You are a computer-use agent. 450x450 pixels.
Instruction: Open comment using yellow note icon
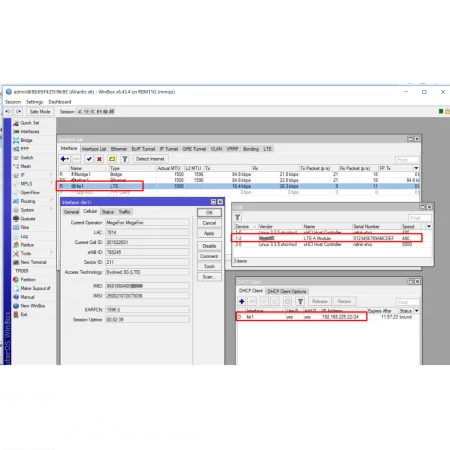pos(112,159)
